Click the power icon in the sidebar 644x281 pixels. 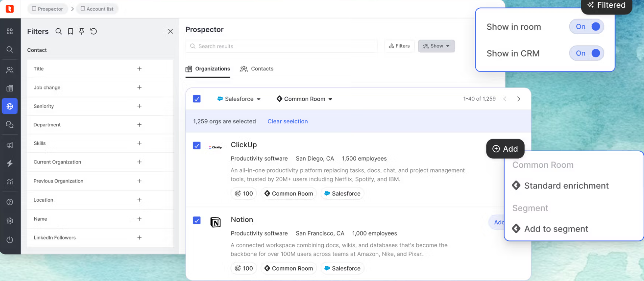10,240
